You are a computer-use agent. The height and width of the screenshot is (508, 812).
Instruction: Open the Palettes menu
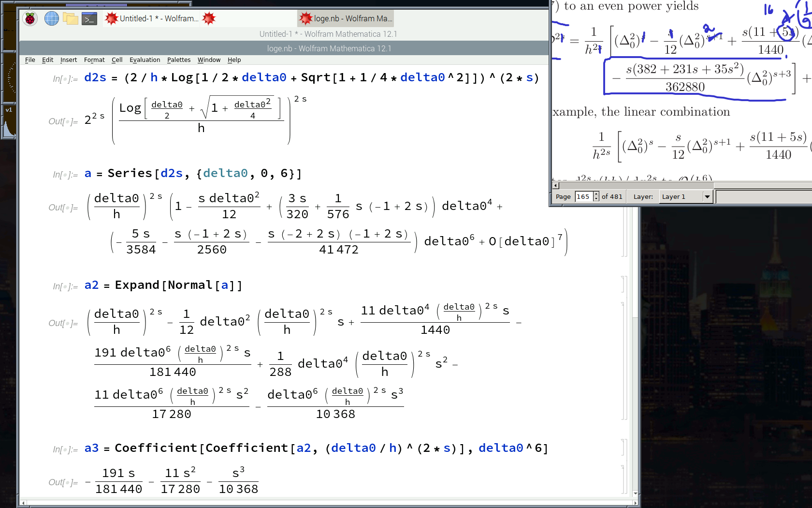pos(179,60)
